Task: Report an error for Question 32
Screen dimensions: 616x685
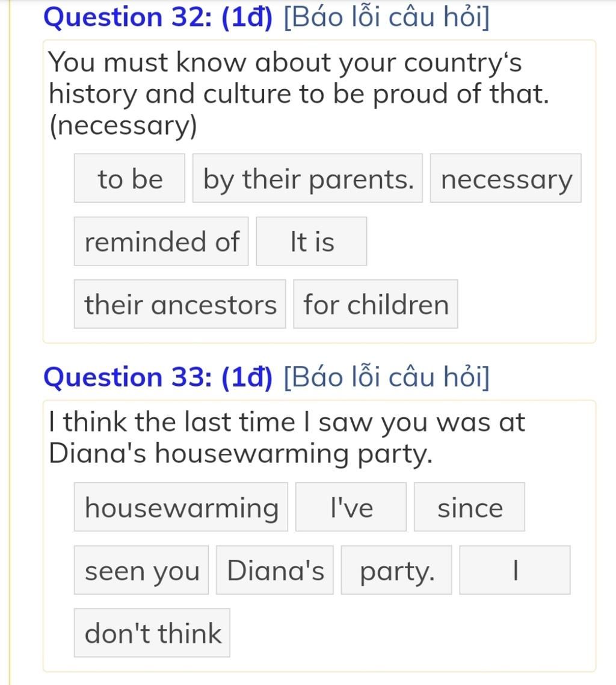Action: point(387,17)
